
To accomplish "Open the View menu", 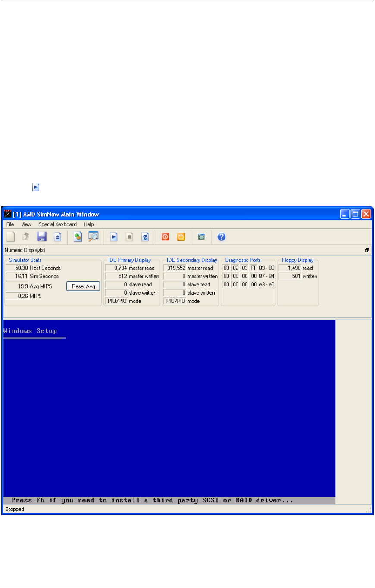I will pyautogui.click(x=26, y=224).
